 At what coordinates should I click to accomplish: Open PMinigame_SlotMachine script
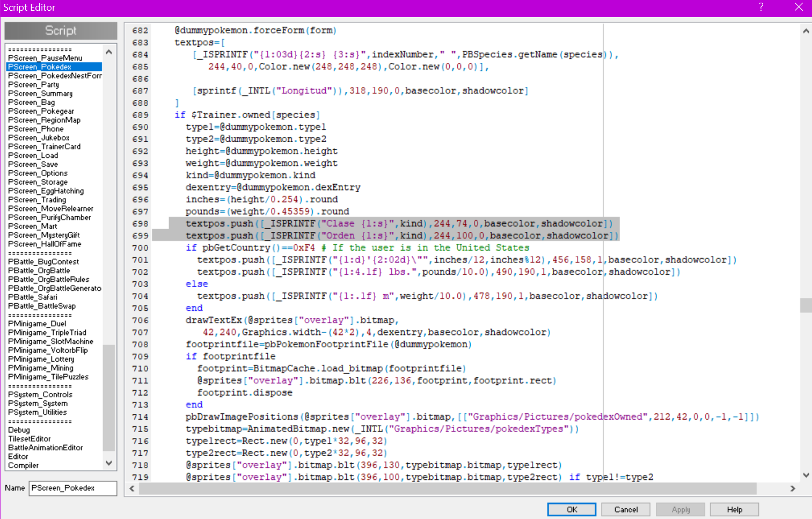50,341
